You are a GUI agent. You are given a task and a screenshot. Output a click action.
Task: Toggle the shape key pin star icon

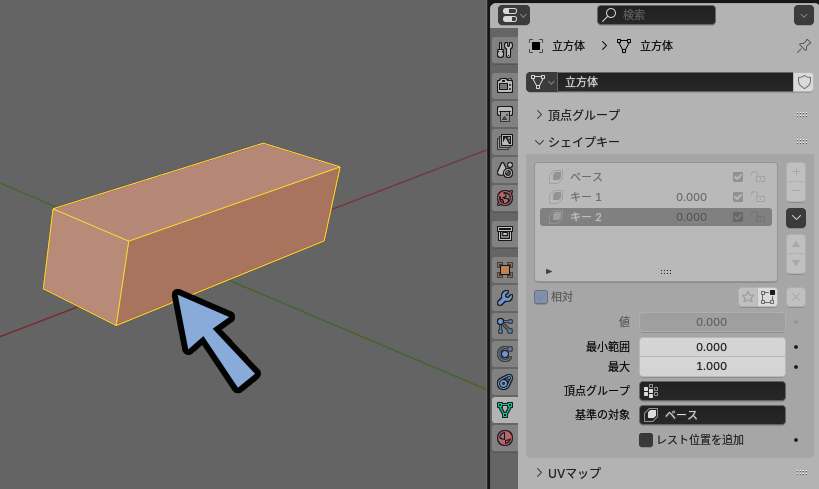748,297
